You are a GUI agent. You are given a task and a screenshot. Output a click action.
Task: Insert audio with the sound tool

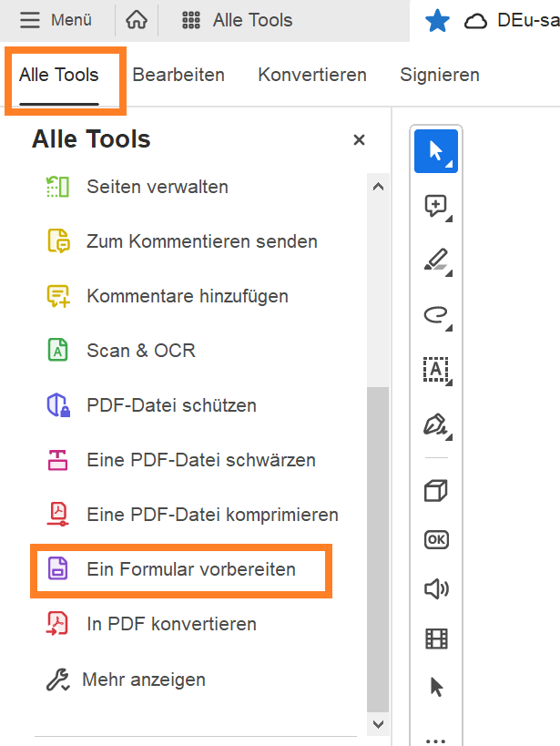(x=435, y=588)
